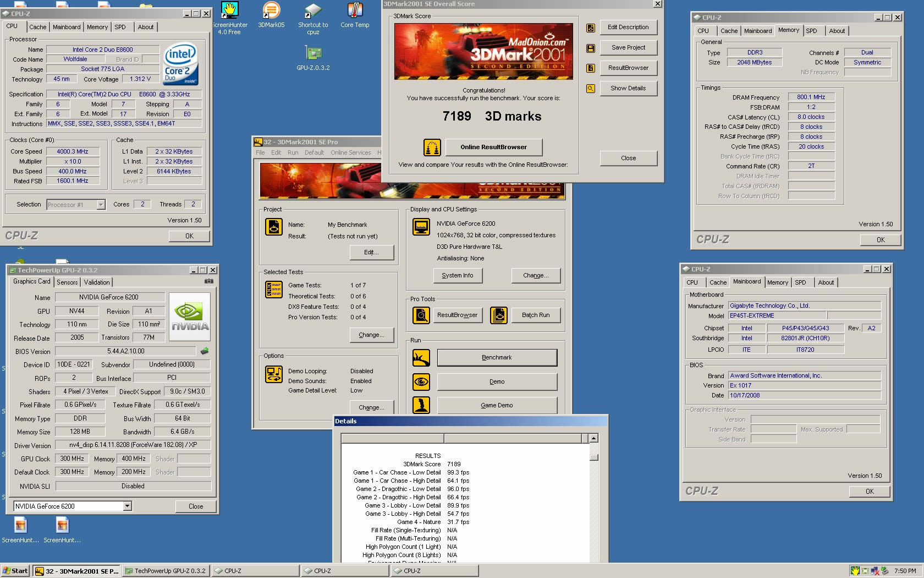Image resolution: width=924 pixels, height=578 pixels.
Task: Click the Details list scrollbar thumb
Action: coord(594,457)
